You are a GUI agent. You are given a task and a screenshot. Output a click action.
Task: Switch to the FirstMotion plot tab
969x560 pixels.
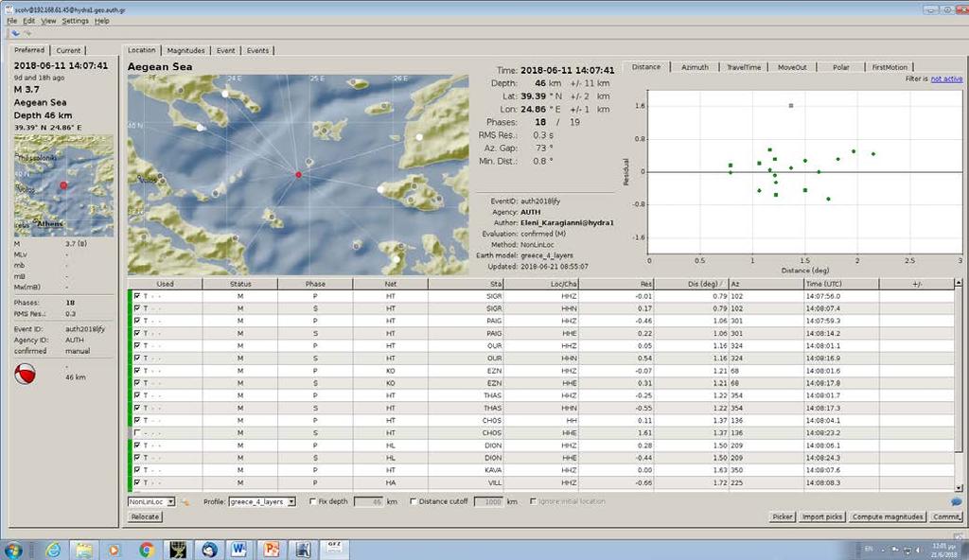tap(890, 67)
